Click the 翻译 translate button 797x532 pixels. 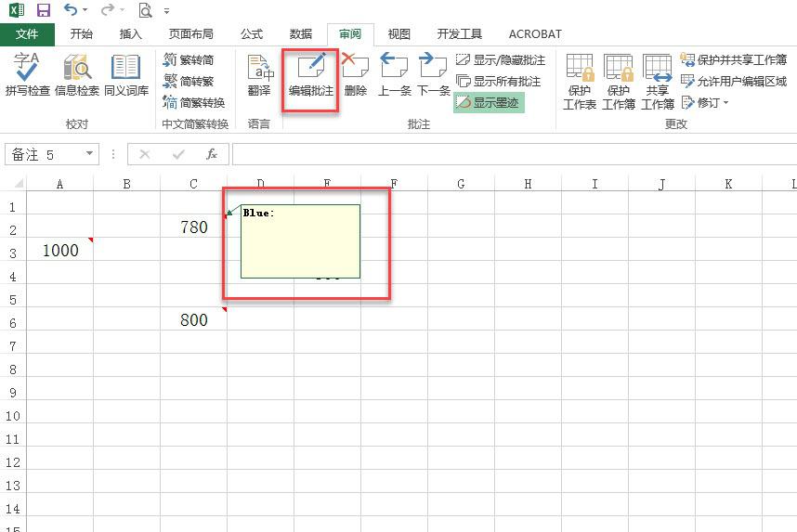click(259, 74)
